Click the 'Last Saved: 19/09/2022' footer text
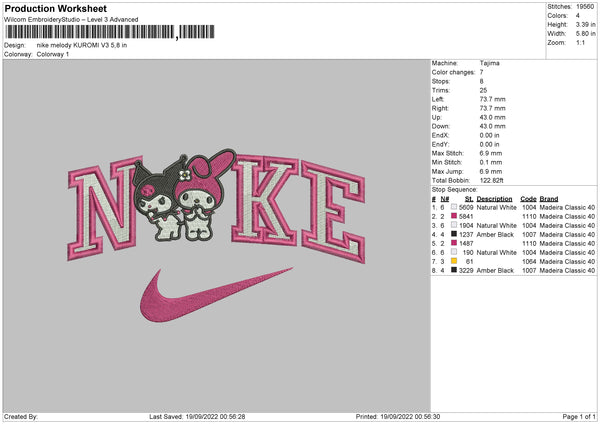 click(197, 416)
